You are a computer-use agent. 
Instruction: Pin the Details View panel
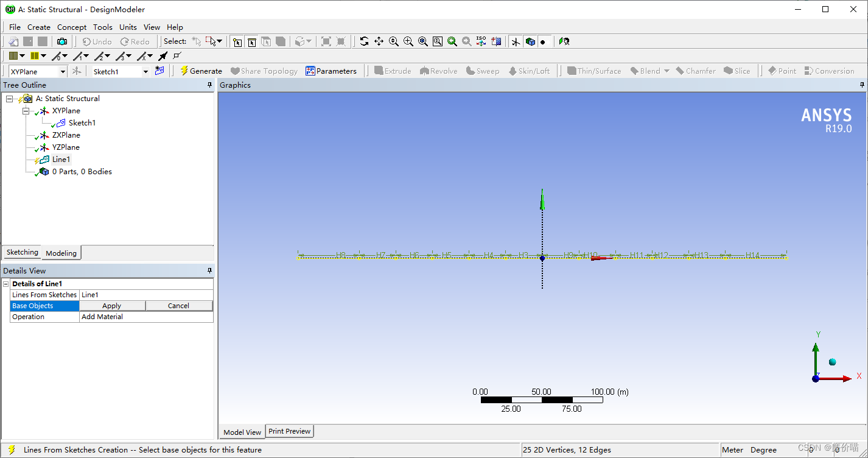(x=210, y=271)
